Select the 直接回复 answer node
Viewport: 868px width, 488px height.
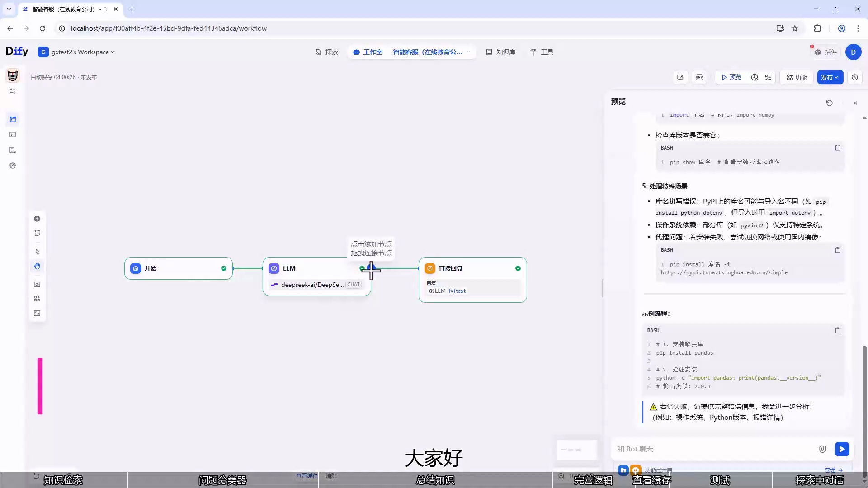(x=472, y=280)
